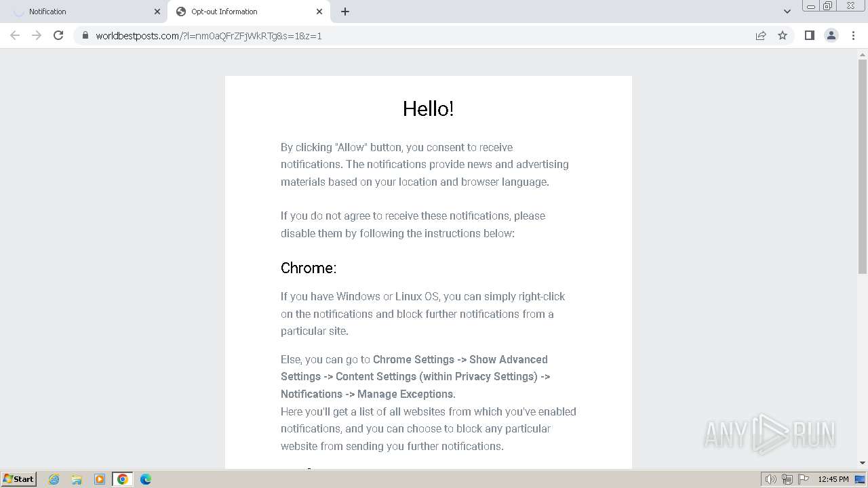Open Action Center flag icon
The image size is (868, 488).
804,479
